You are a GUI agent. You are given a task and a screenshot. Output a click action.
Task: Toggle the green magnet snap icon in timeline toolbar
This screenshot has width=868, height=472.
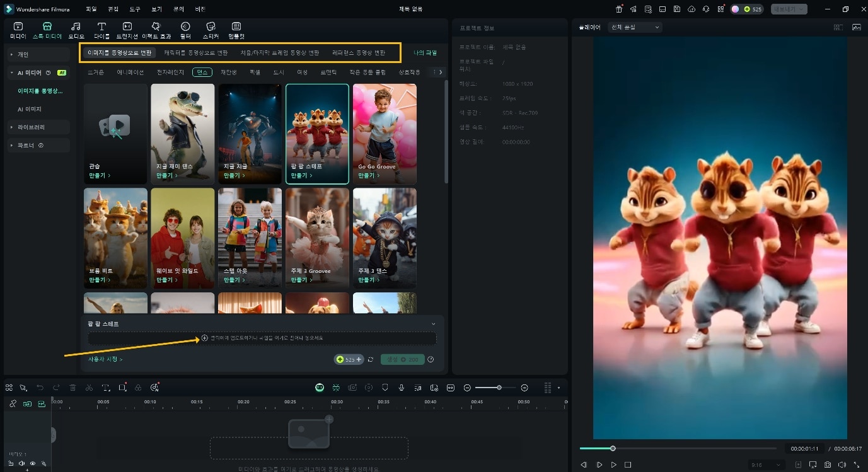pos(337,388)
